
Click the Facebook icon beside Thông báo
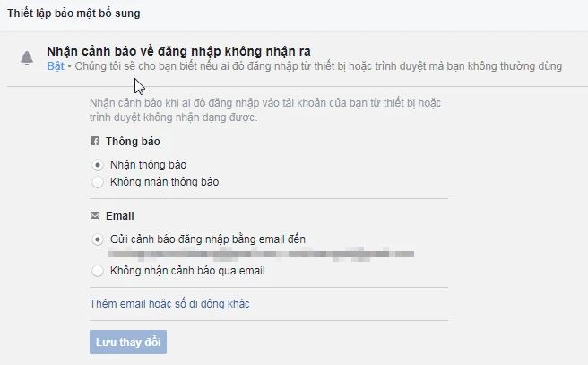(x=95, y=142)
